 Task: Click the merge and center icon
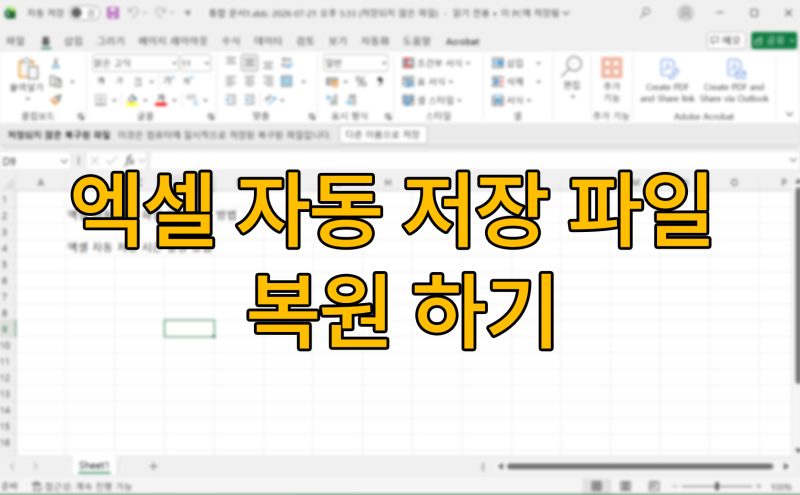click(287, 81)
